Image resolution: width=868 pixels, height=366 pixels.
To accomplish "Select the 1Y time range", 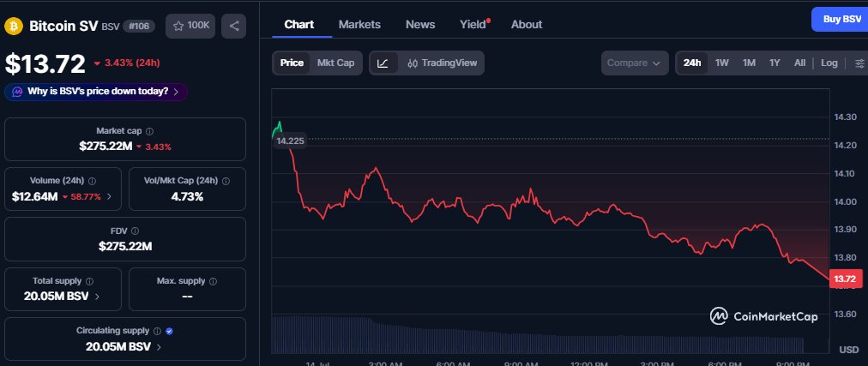I will click(x=775, y=63).
